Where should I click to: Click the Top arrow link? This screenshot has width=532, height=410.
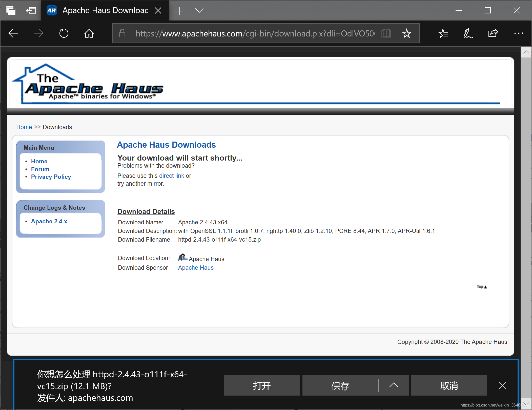coord(482,287)
